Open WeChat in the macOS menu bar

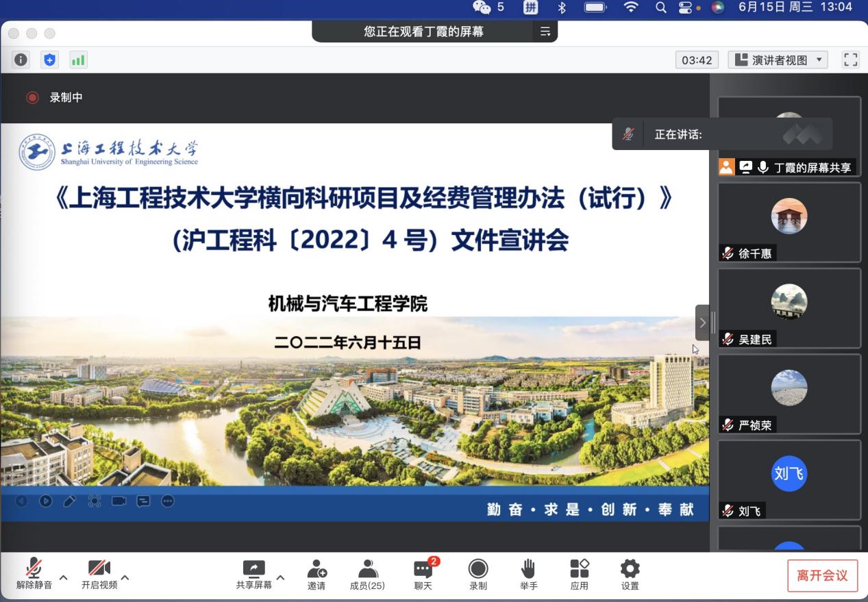pyautogui.click(x=482, y=8)
